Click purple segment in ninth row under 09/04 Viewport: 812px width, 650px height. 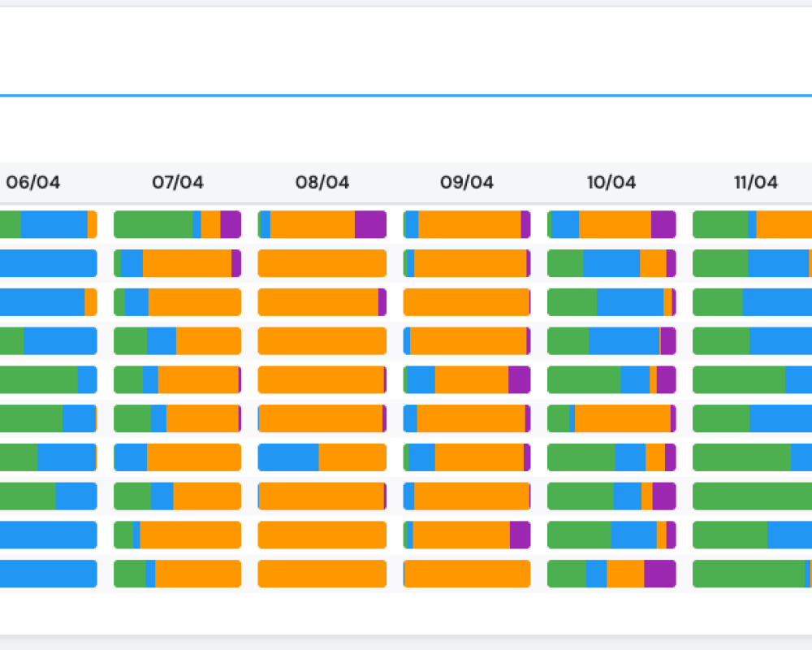point(520,535)
